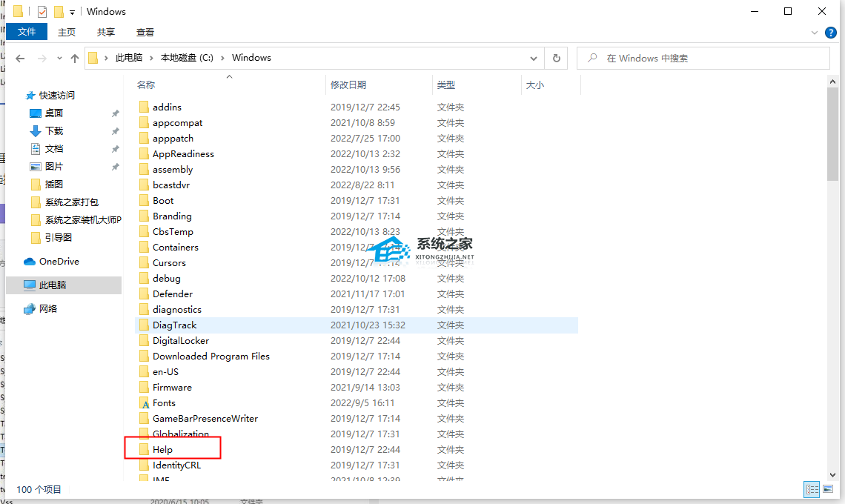Viewport: 845px width, 504px height.
Task: Select the AppReadiness folder icon
Action: click(x=144, y=153)
